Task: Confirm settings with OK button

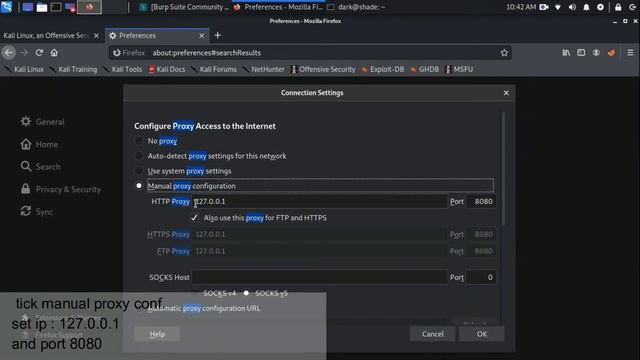Action: click(482, 334)
